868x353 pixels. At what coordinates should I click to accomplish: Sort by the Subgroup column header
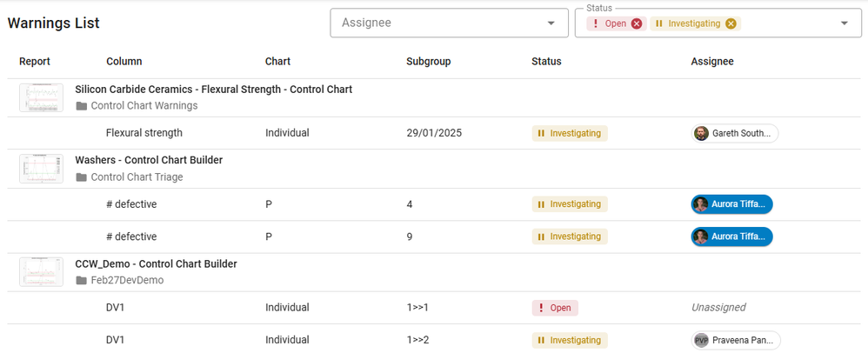[x=428, y=62]
